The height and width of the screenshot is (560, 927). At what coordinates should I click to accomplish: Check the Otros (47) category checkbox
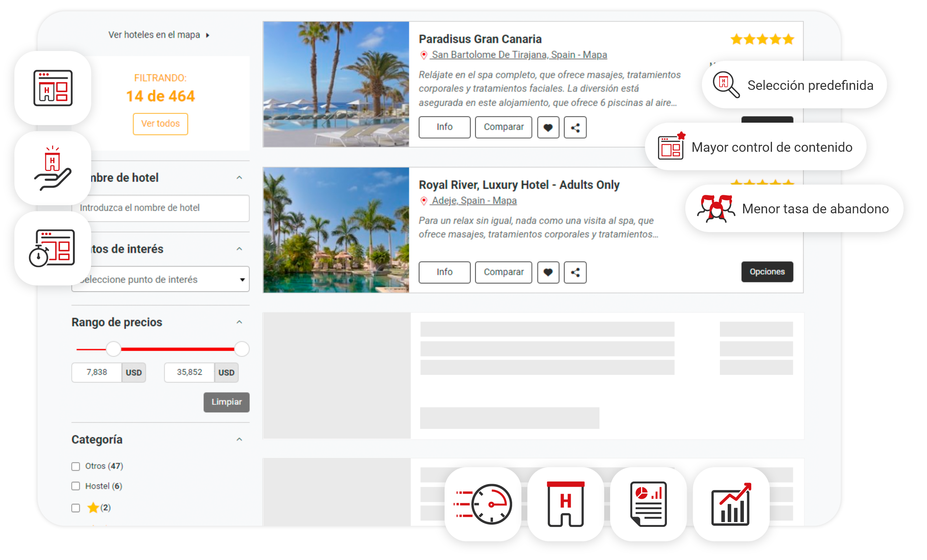(76, 466)
